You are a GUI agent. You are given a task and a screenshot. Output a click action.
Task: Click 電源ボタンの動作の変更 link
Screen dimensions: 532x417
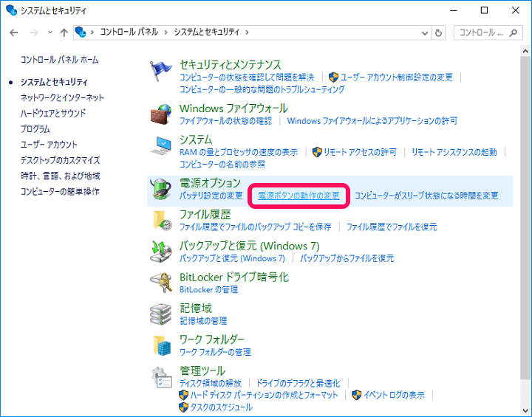tap(299, 196)
